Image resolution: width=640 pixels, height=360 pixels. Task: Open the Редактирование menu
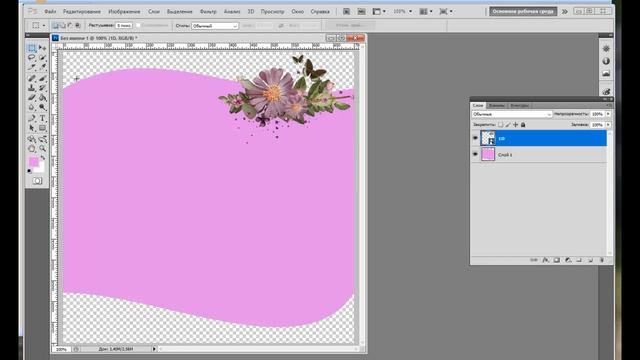(x=82, y=11)
